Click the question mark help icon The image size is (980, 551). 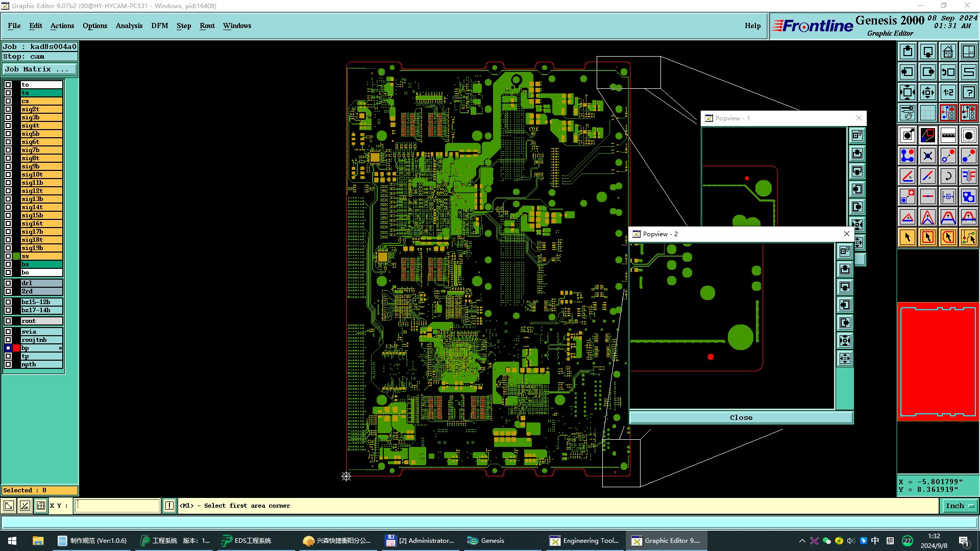(x=968, y=92)
